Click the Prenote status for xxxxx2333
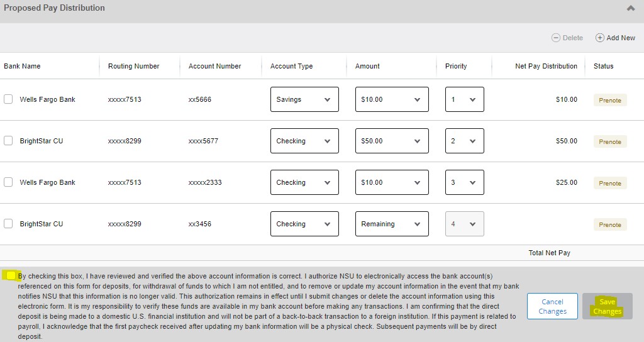This screenshot has width=644, height=342. [x=610, y=183]
